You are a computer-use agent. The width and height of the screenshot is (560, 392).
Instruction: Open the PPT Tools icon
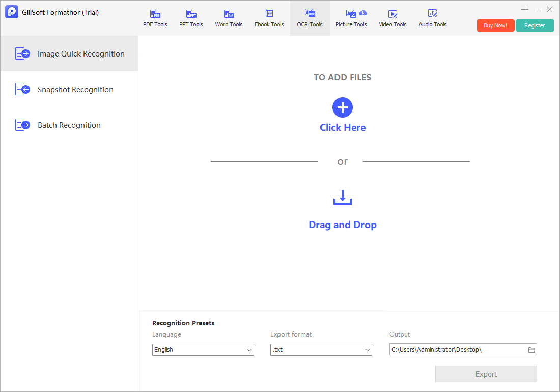coord(191,14)
